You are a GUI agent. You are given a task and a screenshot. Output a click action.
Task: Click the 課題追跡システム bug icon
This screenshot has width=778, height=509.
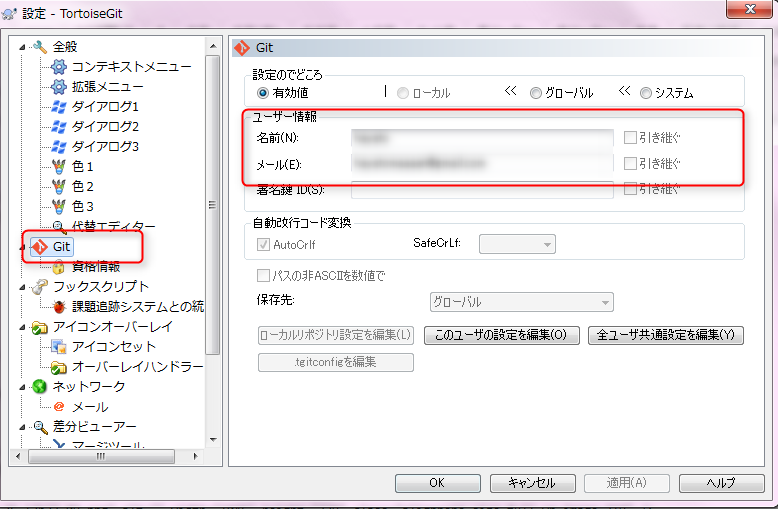[x=59, y=307]
